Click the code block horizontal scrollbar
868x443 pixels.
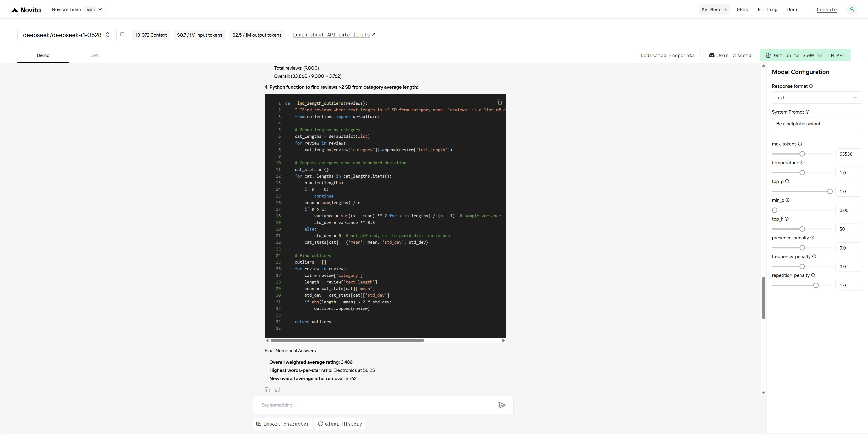tap(347, 341)
